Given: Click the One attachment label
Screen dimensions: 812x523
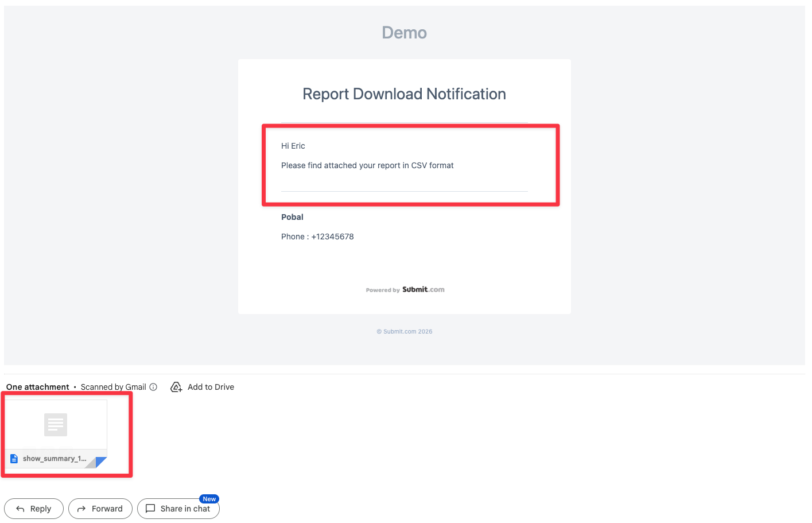Looking at the screenshot, I should tap(37, 387).
